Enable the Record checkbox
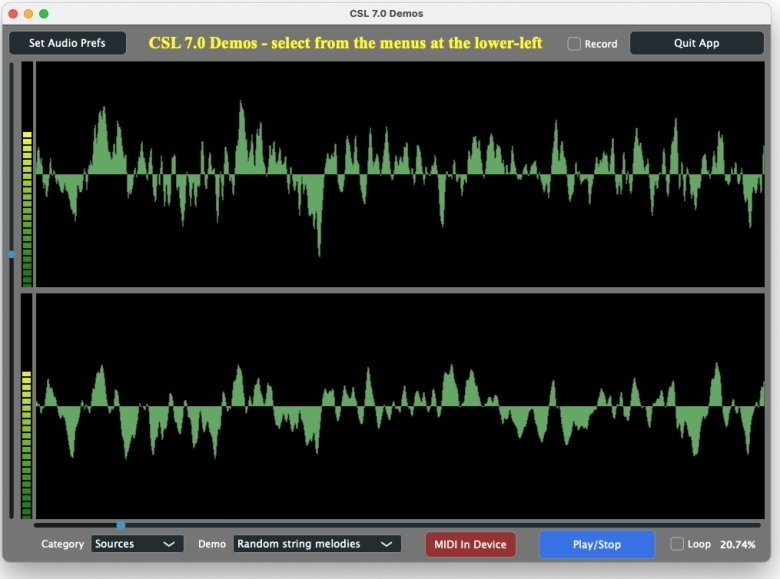This screenshot has height=579, width=780. tap(574, 44)
